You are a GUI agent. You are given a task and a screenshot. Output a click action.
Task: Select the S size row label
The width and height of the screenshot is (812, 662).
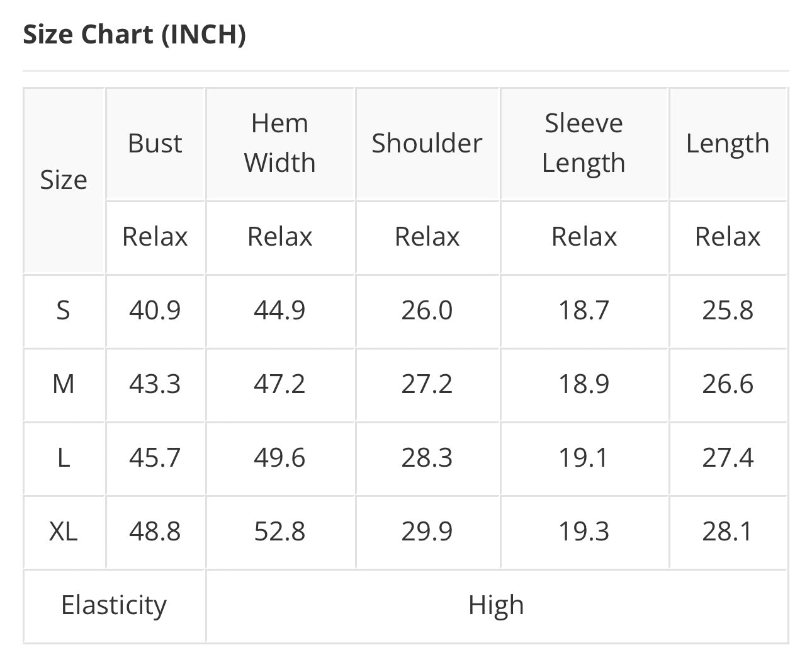[x=64, y=311]
